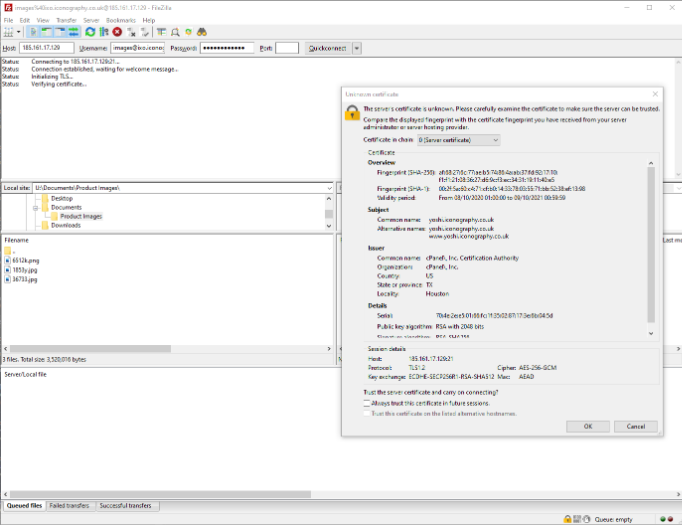Click the process queue toolbar icon
Viewport: 682px width, 525px height.
point(104,32)
